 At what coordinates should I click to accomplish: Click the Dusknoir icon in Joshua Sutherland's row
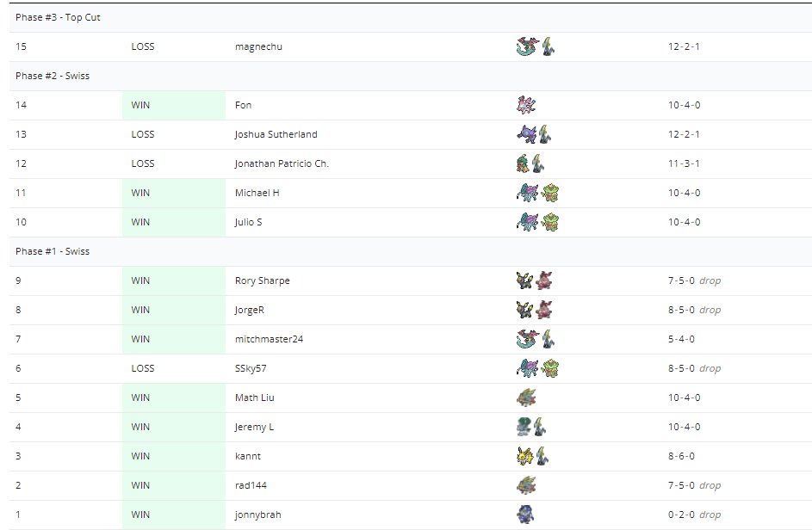click(545, 134)
